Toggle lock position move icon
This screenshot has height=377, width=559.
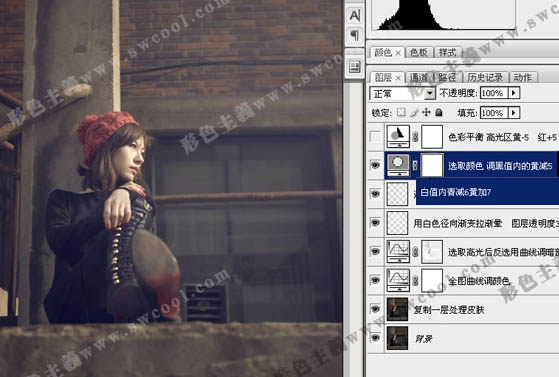(426, 113)
